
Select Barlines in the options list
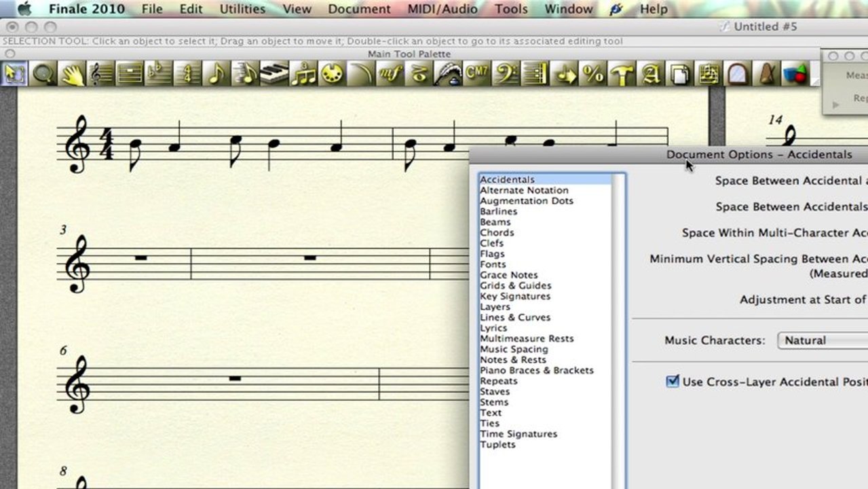coord(499,211)
